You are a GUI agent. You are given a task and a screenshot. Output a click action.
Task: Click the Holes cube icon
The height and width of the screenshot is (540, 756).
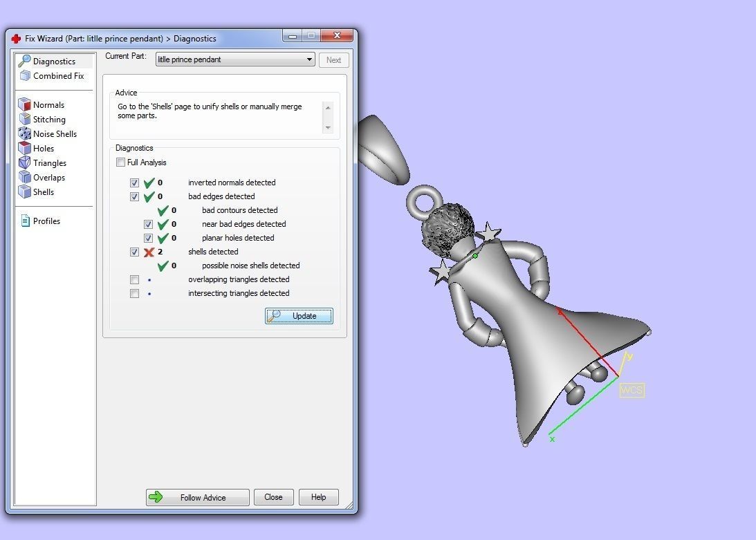(x=25, y=148)
